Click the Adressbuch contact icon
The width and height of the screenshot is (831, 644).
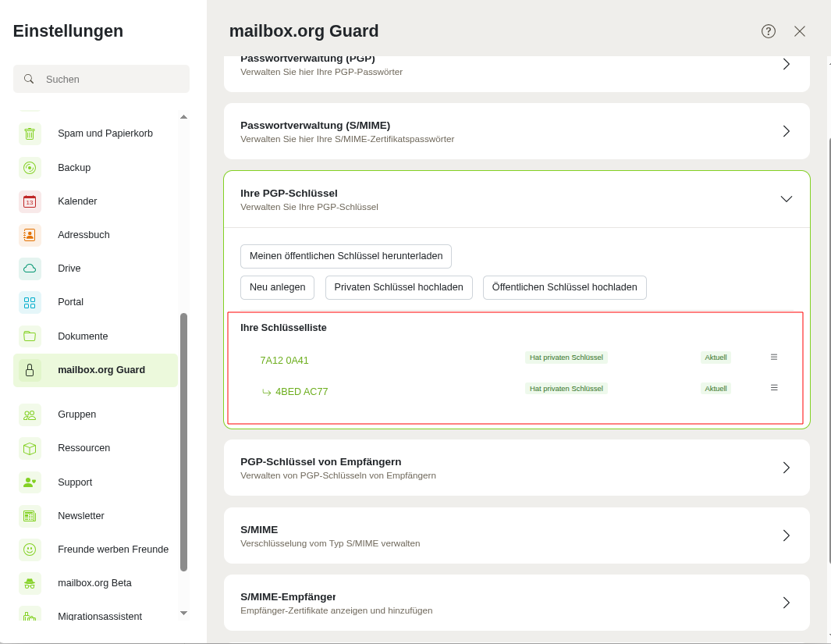[30, 235]
